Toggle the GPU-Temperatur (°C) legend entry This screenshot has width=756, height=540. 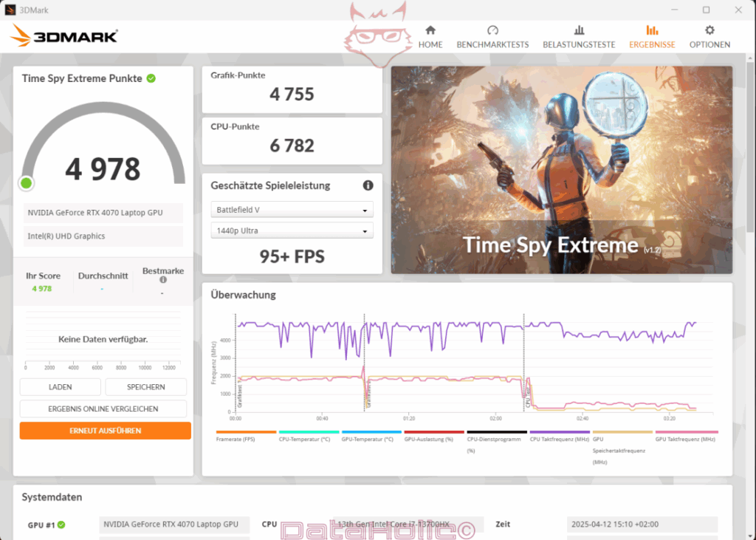[x=371, y=437]
